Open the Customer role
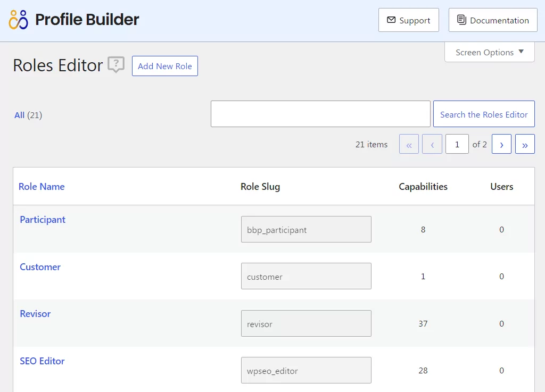Viewport: 545px width, 392px height. (40, 266)
